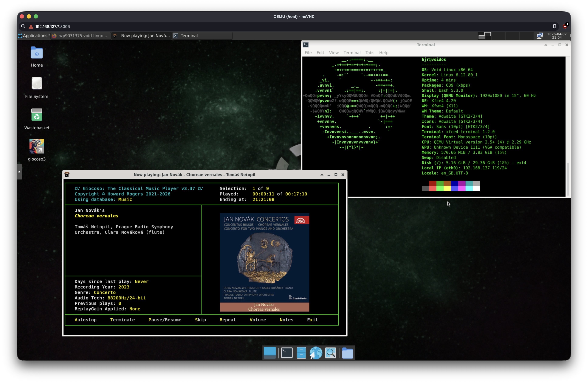
Task: Open giocoso3 desktop launcher icon
Action: point(37,146)
